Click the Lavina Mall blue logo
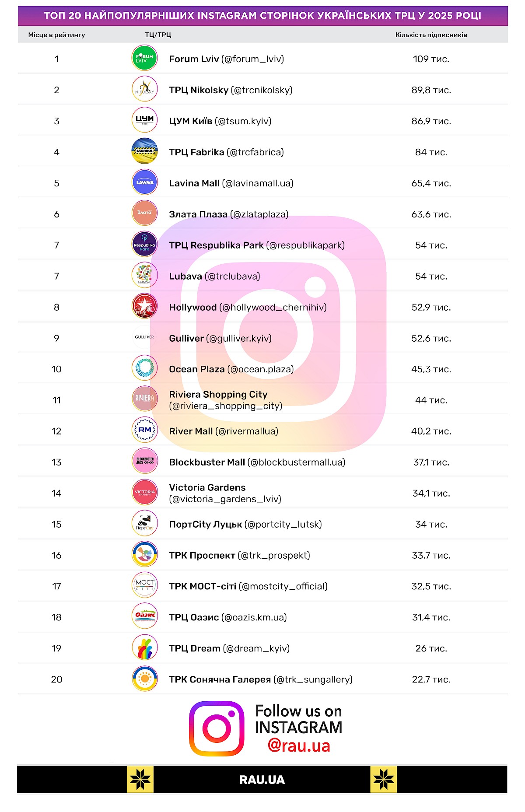 (144, 182)
